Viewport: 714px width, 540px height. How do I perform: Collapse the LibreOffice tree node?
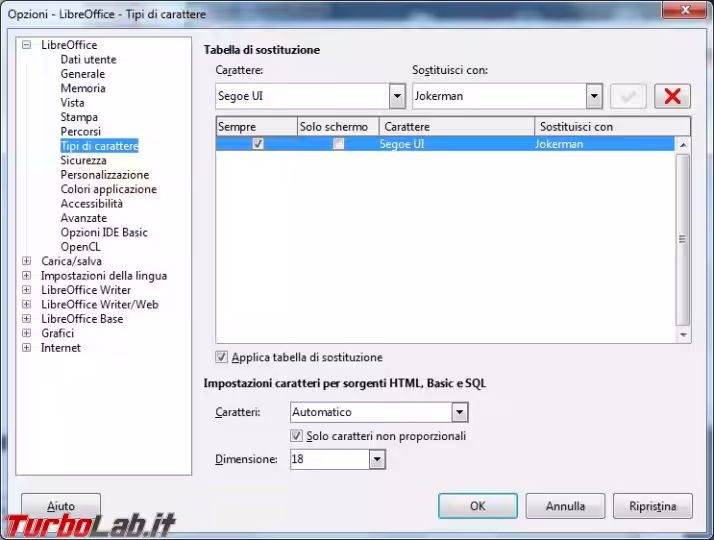[27, 45]
